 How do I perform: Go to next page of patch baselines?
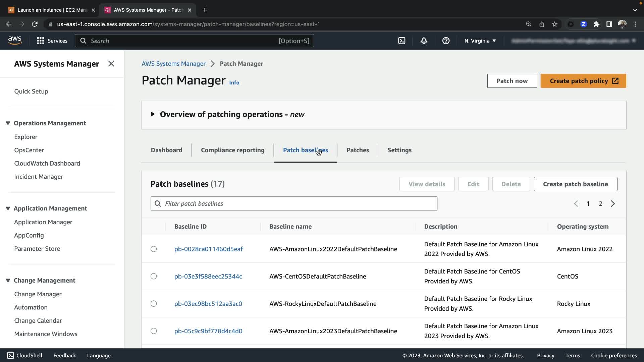(x=613, y=203)
